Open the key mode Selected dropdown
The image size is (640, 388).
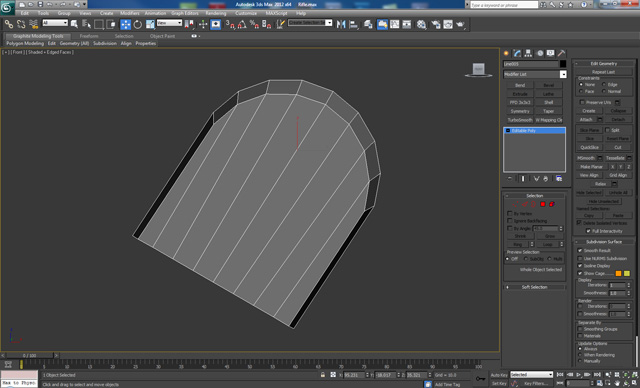[531, 375]
